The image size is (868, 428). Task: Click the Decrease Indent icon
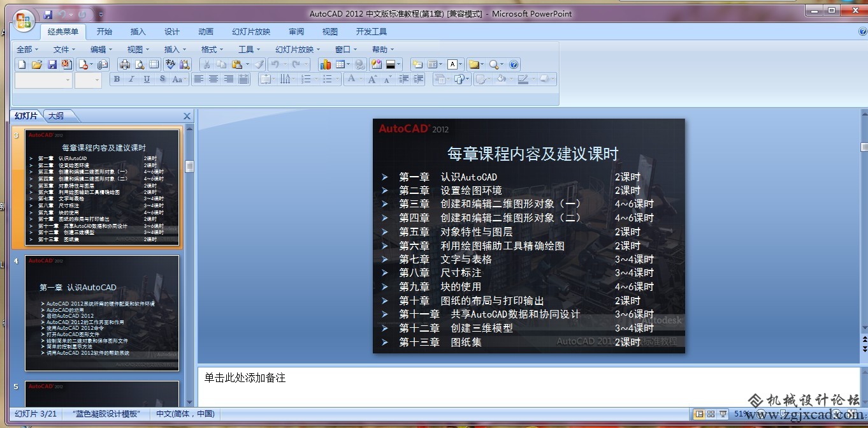pos(403,79)
